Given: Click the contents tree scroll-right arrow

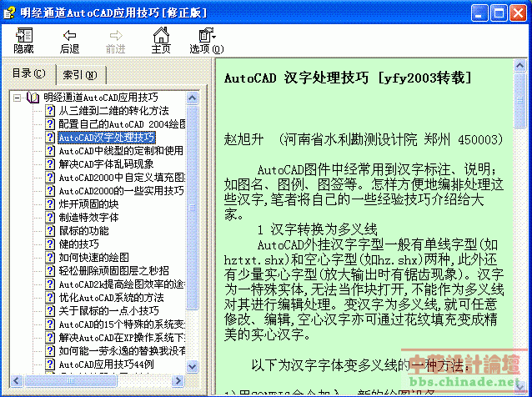Looking at the screenshot, I should (177, 380).
